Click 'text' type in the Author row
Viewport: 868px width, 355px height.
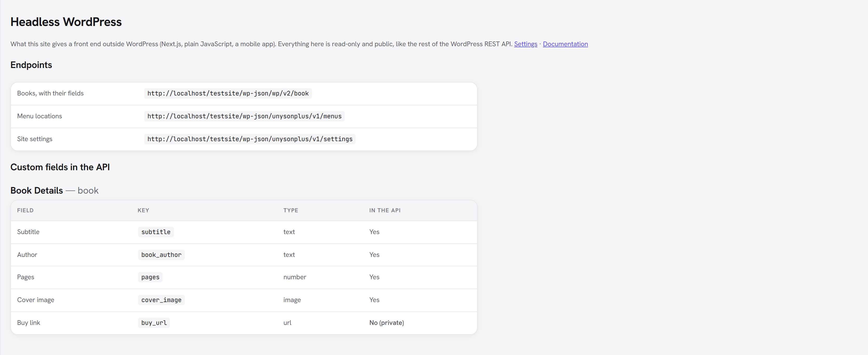pos(289,255)
